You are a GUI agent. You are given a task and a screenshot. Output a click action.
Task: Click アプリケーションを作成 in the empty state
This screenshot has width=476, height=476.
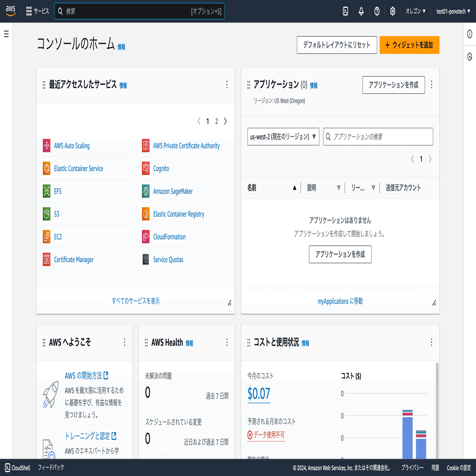pos(340,254)
